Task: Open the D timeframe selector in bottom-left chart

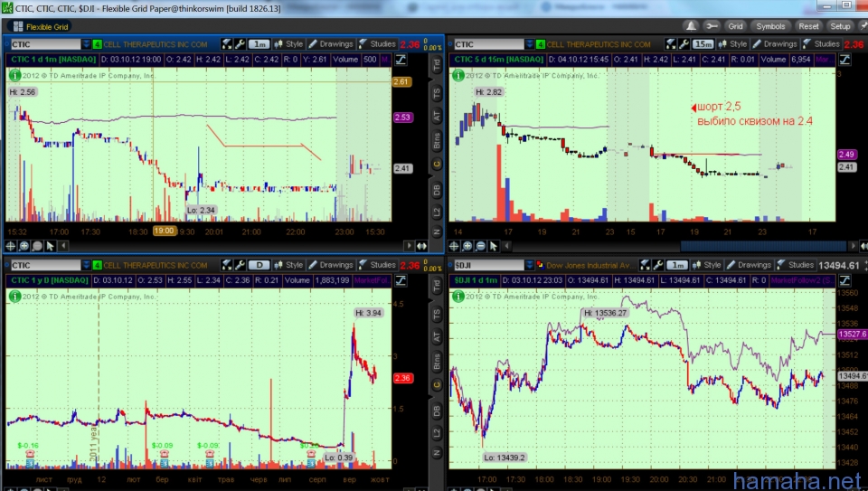Action: tap(259, 265)
